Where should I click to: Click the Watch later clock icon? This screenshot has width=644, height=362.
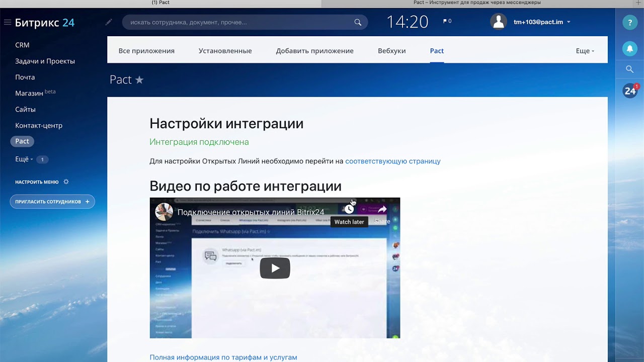[x=349, y=209]
